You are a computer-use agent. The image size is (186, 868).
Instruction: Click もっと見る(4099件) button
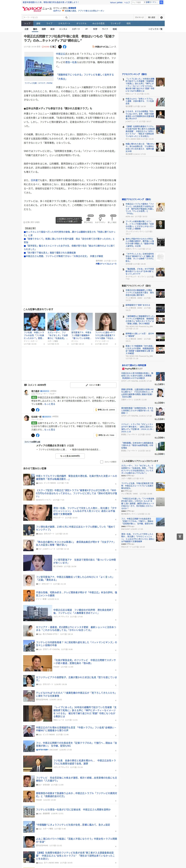70,456
